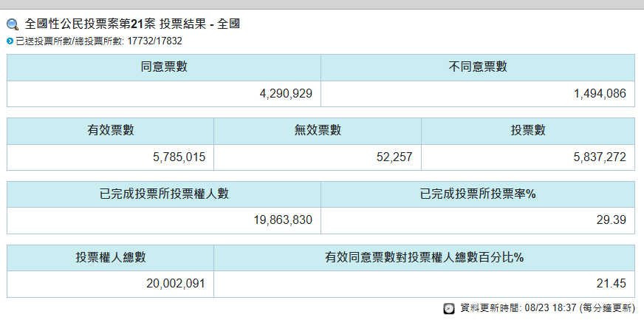Select the disagree vote count 1,494,086
644x320 pixels.
click(599, 93)
